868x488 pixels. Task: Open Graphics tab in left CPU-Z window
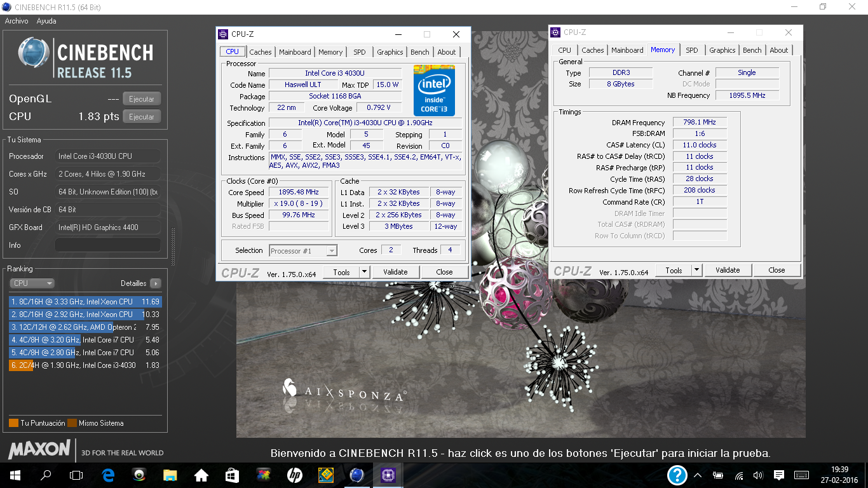pos(390,52)
